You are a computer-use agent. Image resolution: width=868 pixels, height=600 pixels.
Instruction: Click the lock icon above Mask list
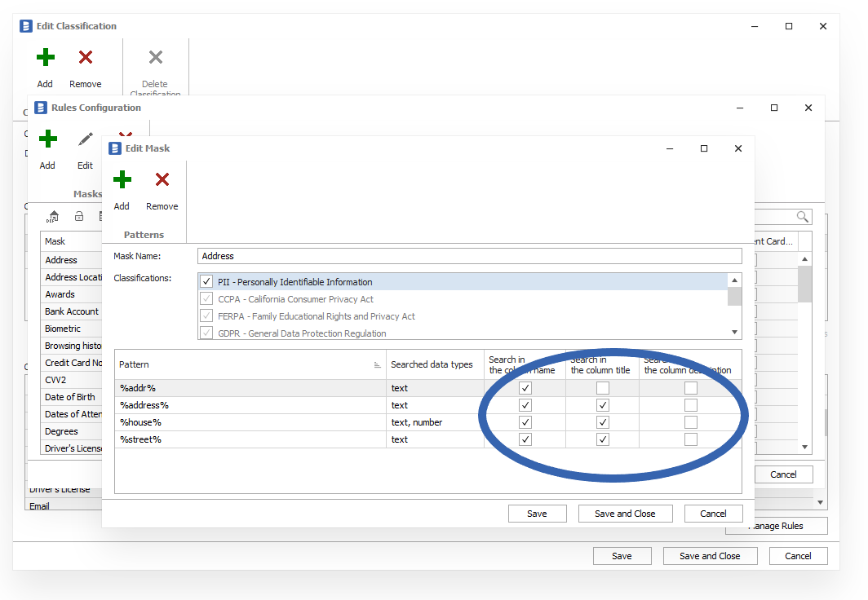click(79, 216)
